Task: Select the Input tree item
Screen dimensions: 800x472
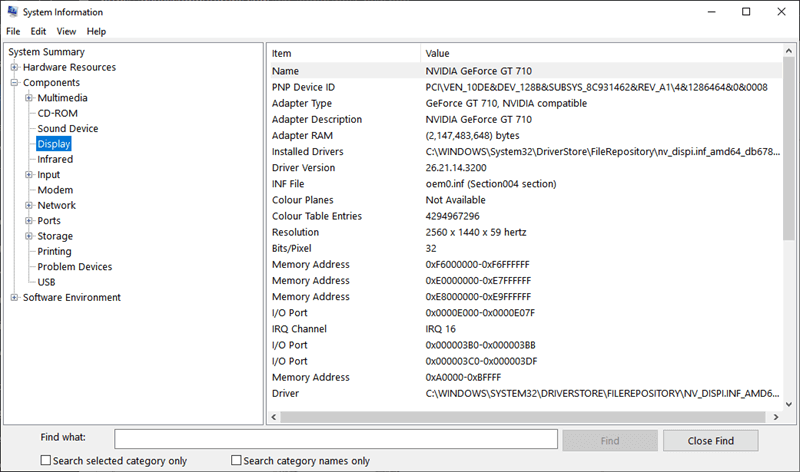Action: pyautogui.click(x=48, y=175)
